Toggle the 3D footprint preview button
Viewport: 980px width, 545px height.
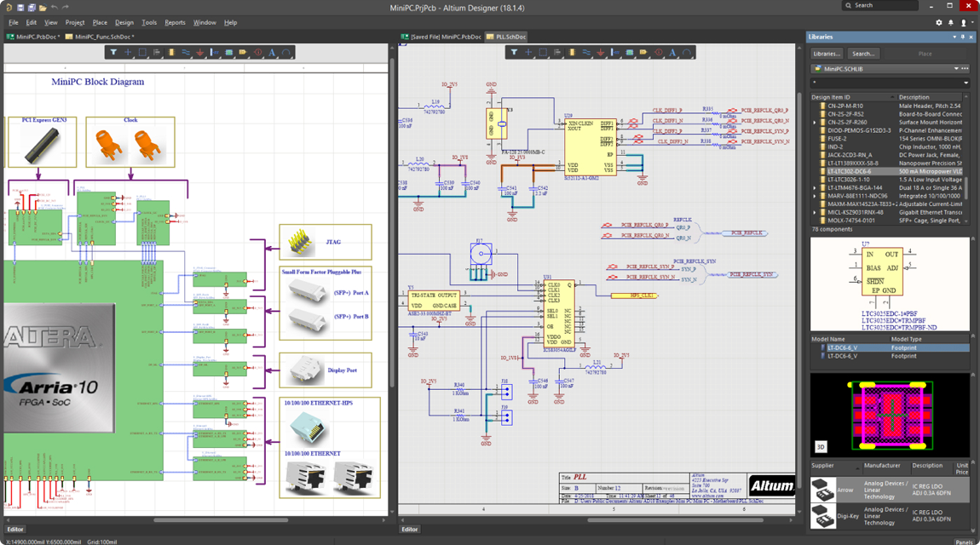[x=821, y=446]
